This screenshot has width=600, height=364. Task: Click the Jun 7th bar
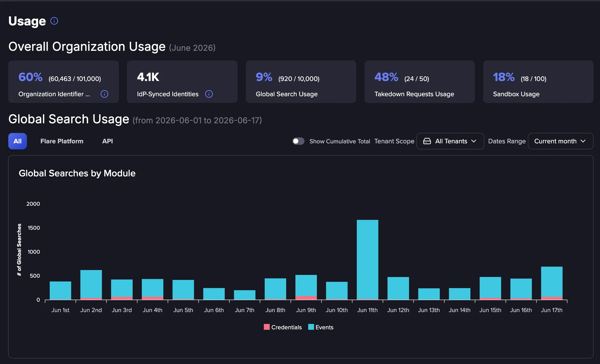tap(245, 295)
